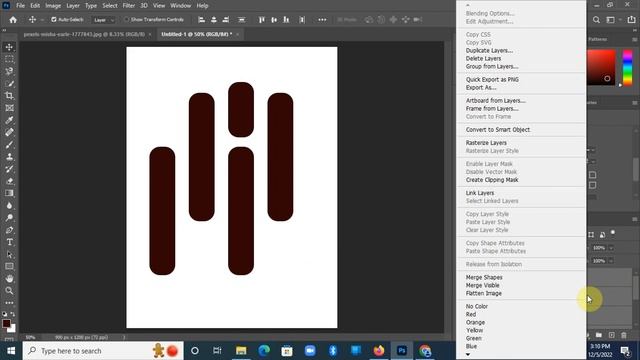
Task: Open the Edit Toolbar three-dots button
Action: [9, 303]
